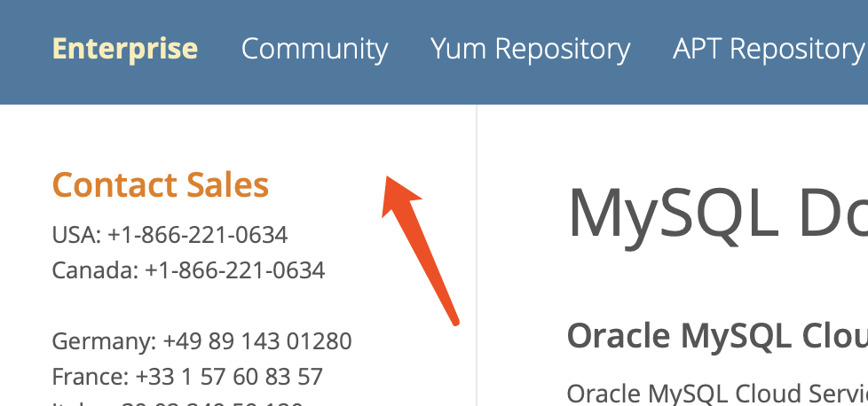Click the Contact Sales heading
Screen dimensions: 868x406
tap(160, 184)
